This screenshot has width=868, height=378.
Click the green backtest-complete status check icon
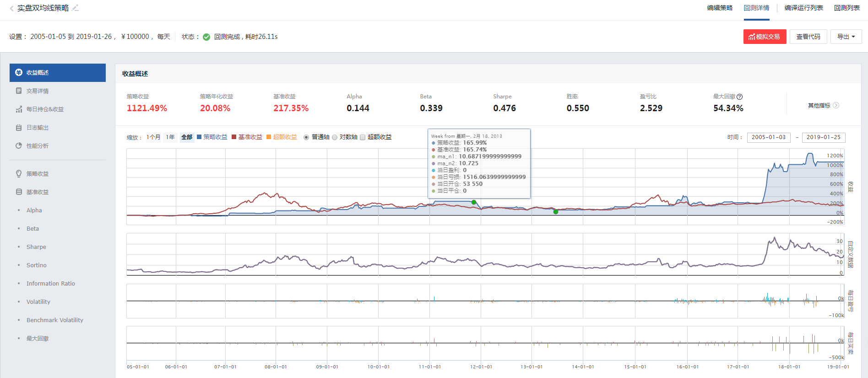click(x=206, y=37)
